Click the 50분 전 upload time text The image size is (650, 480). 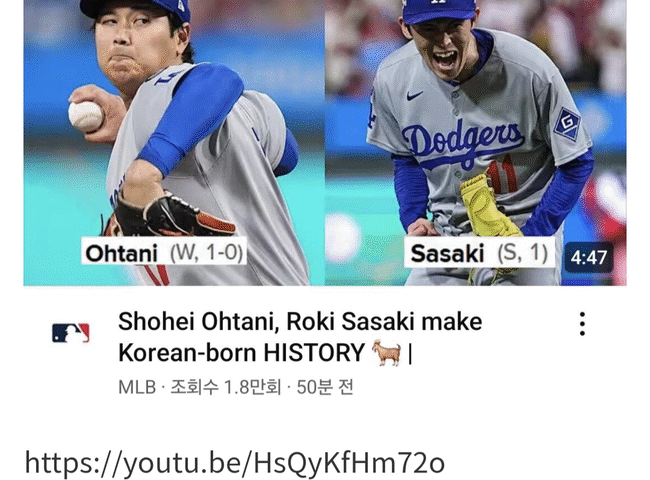click(x=325, y=388)
